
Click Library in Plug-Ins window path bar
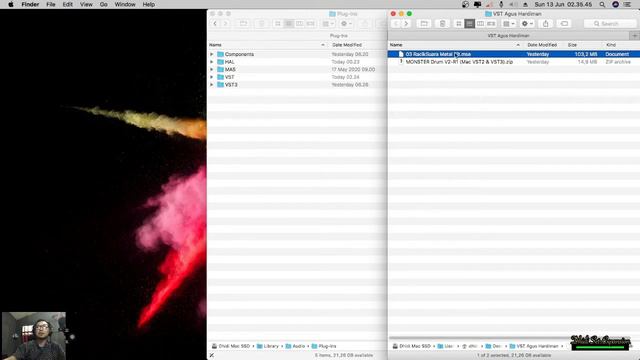(268, 346)
